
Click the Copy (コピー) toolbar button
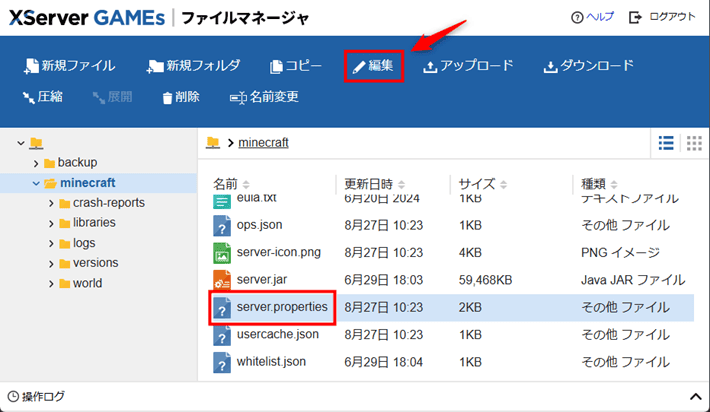pyautogui.click(x=296, y=66)
